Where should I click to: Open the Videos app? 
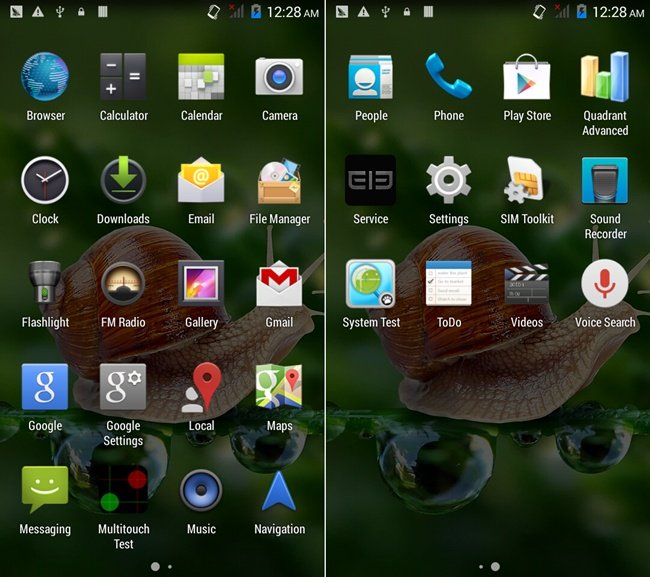526,283
